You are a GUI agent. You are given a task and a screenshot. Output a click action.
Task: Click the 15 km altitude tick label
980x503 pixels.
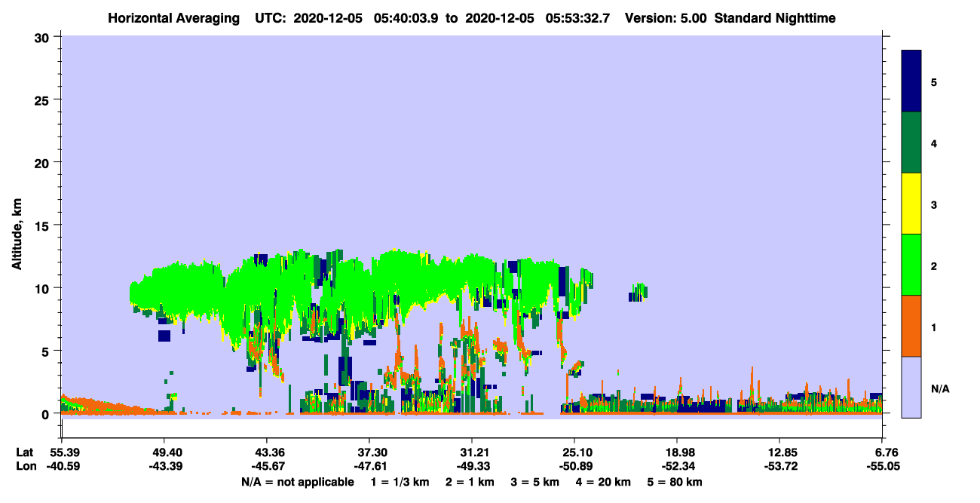[43, 225]
